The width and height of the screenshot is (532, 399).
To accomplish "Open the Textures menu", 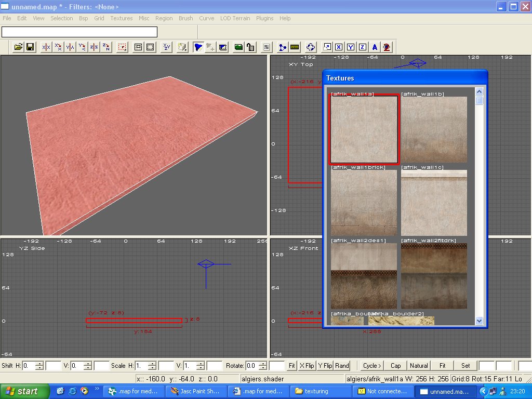I will point(121,18).
